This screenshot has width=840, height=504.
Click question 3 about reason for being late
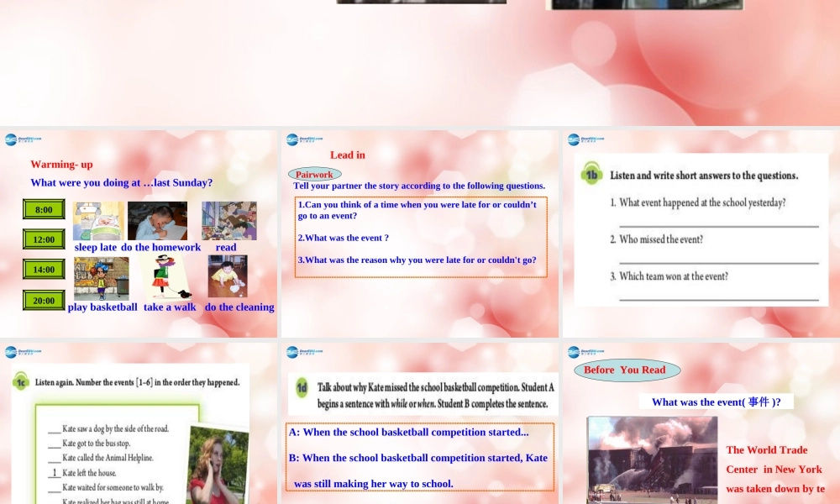pos(417,260)
